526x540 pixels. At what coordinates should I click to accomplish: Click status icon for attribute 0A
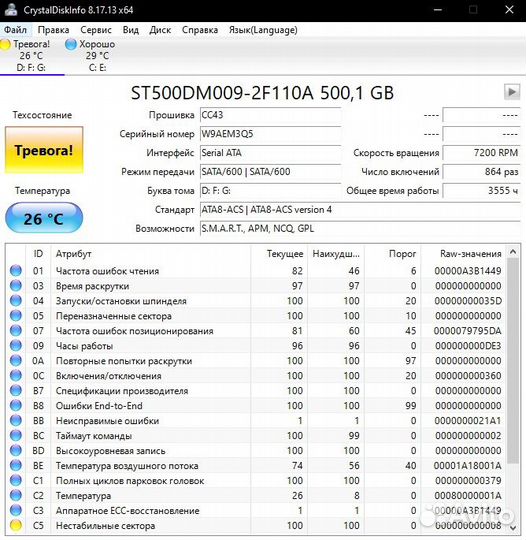[16, 361]
